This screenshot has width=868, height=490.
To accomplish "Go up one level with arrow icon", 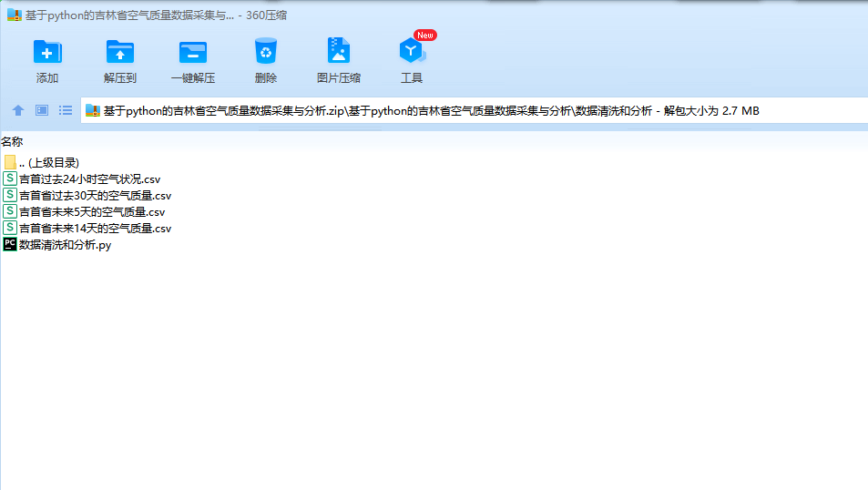I will pyautogui.click(x=18, y=110).
